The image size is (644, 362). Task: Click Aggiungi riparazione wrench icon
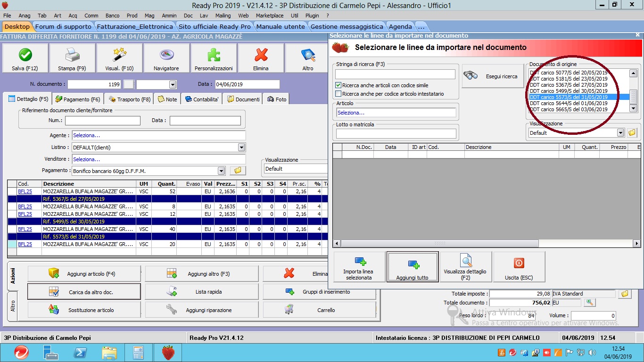(x=172, y=310)
